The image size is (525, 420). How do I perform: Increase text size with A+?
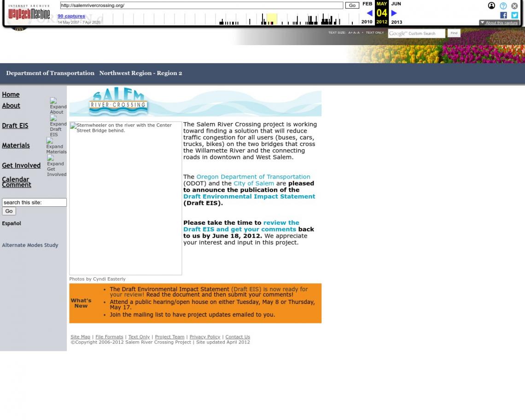pos(350,33)
